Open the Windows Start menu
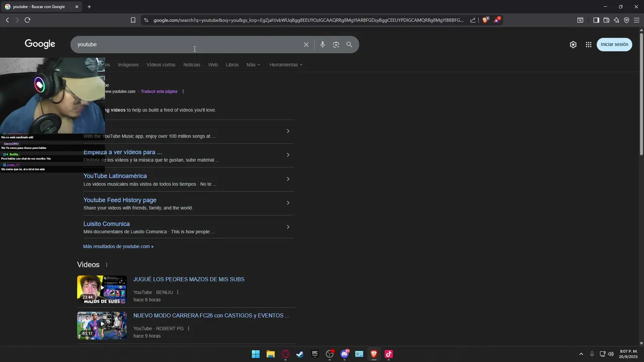 [x=256, y=354]
